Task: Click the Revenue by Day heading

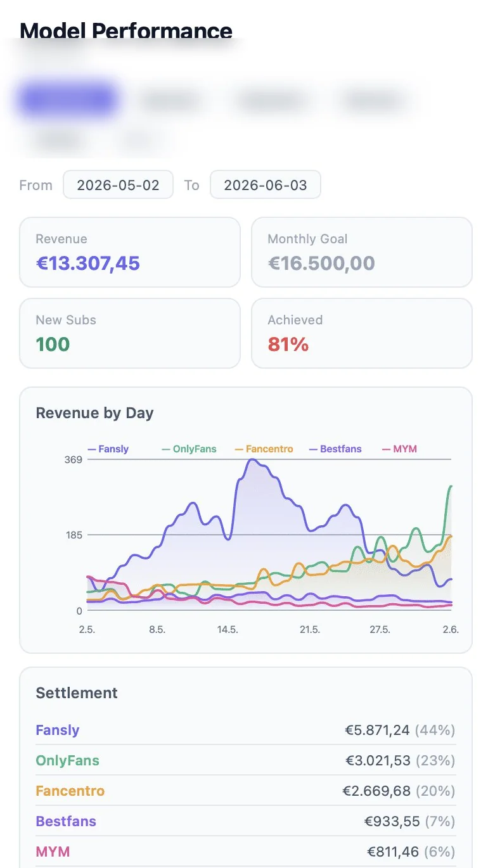Action: [94, 413]
